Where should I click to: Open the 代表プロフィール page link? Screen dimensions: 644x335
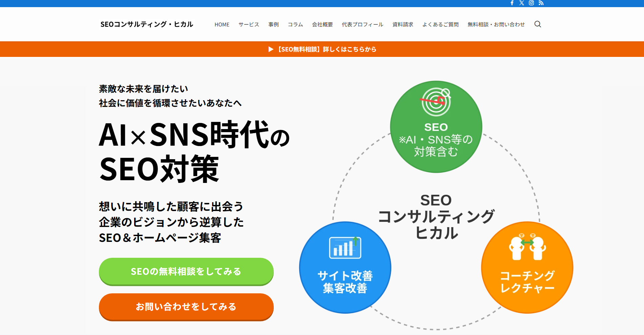362,24
